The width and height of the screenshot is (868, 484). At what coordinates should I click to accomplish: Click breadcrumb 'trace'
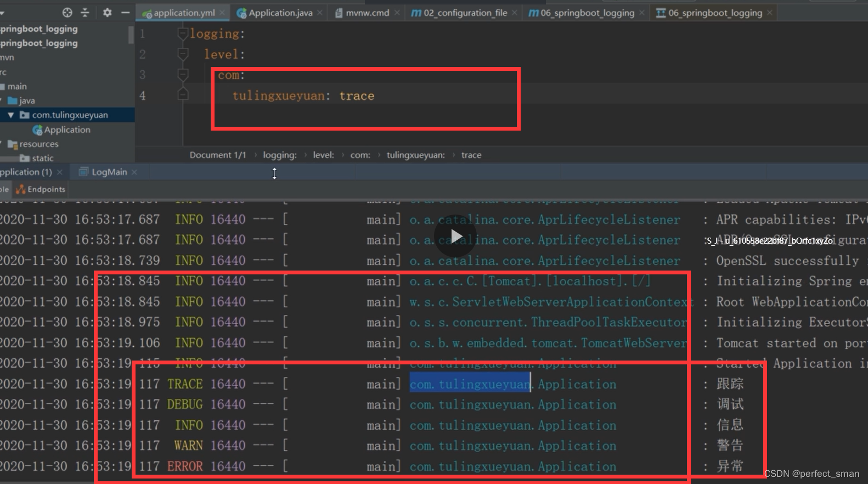click(x=471, y=155)
